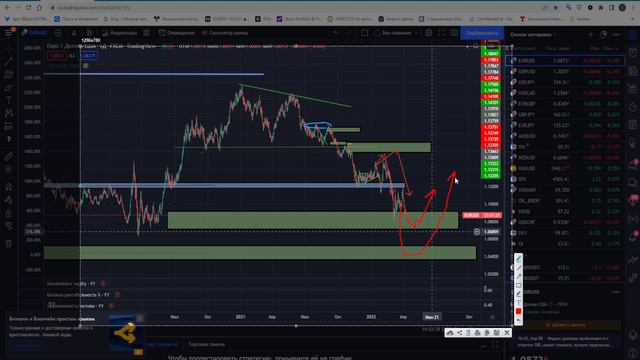Open chart settings gear icon

point(429,33)
